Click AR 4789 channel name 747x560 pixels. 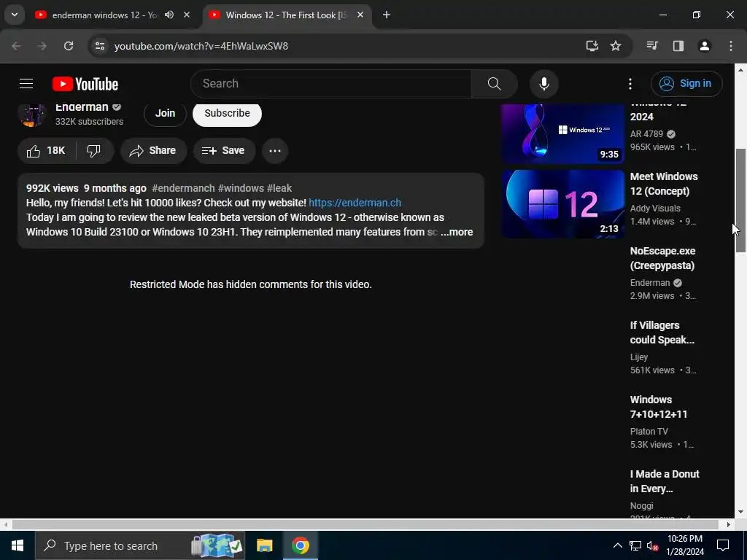click(x=646, y=134)
